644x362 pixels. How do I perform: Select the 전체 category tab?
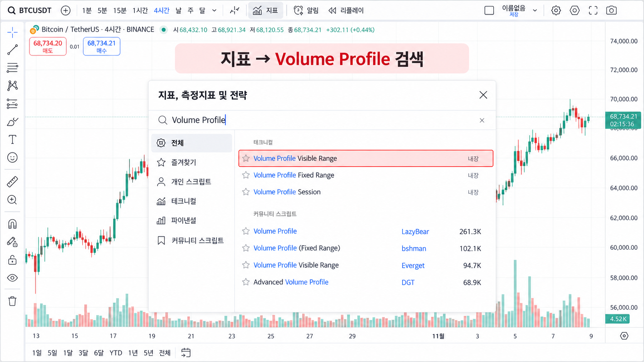click(x=192, y=143)
